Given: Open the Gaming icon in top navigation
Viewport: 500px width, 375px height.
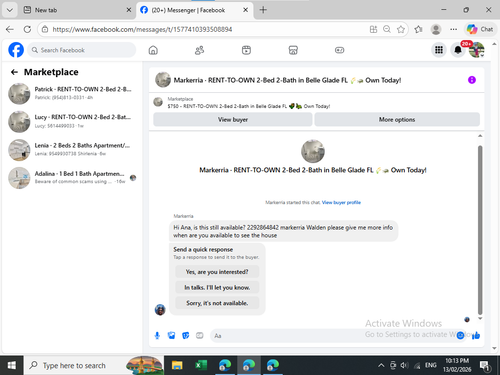Looking at the screenshot, I should 339,50.
